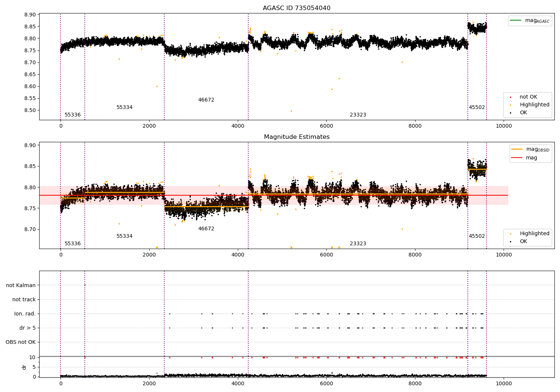Click the orange mag OBSID legend line
560x392 pixels.
(x=517, y=149)
